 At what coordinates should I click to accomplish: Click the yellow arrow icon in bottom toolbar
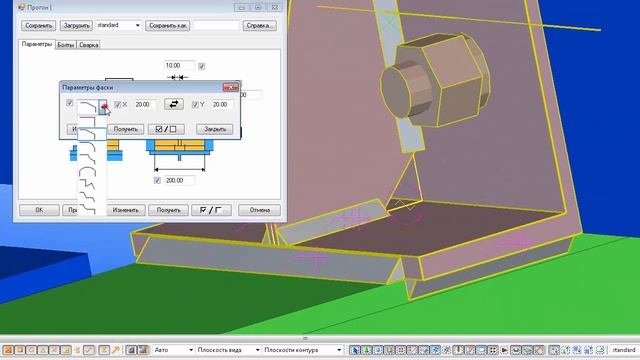coord(116,350)
